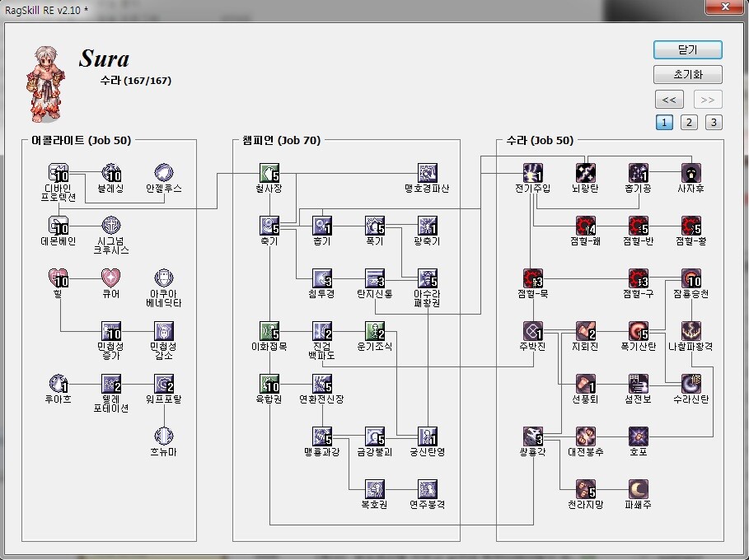Click the 나찰파황격 skill icon
This screenshot has height=560, width=749.
click(690, 331)
